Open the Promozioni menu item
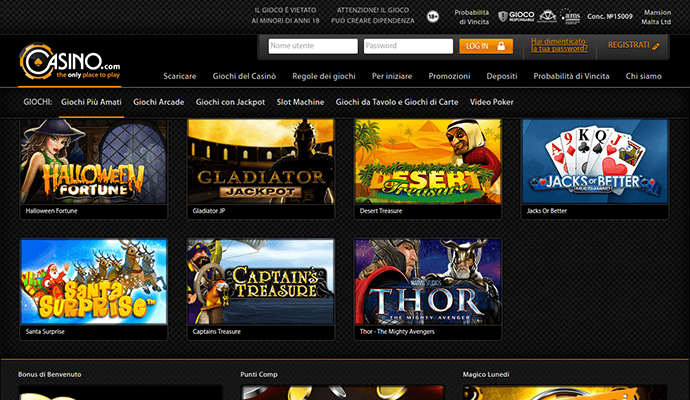This screenshot has height=400, width=690. (449, 76)
